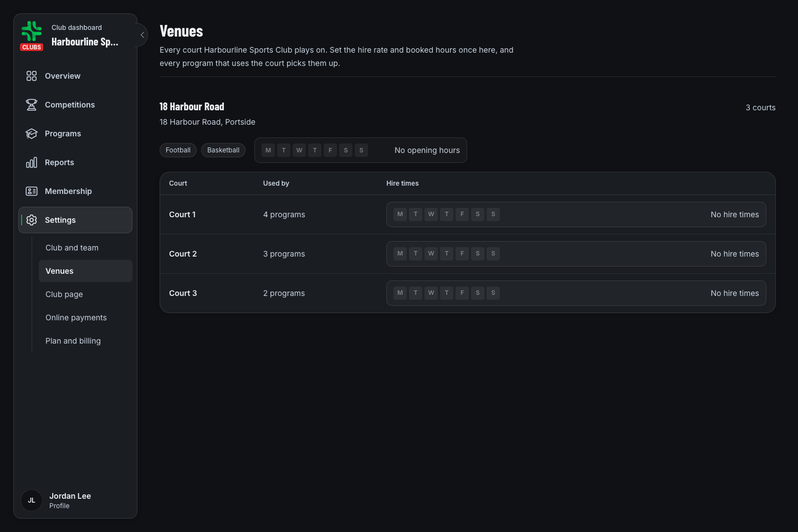The height and width of the screenshot is (532, 798).
Task: Click the 3 courts count label
Action: pos(760,108)
